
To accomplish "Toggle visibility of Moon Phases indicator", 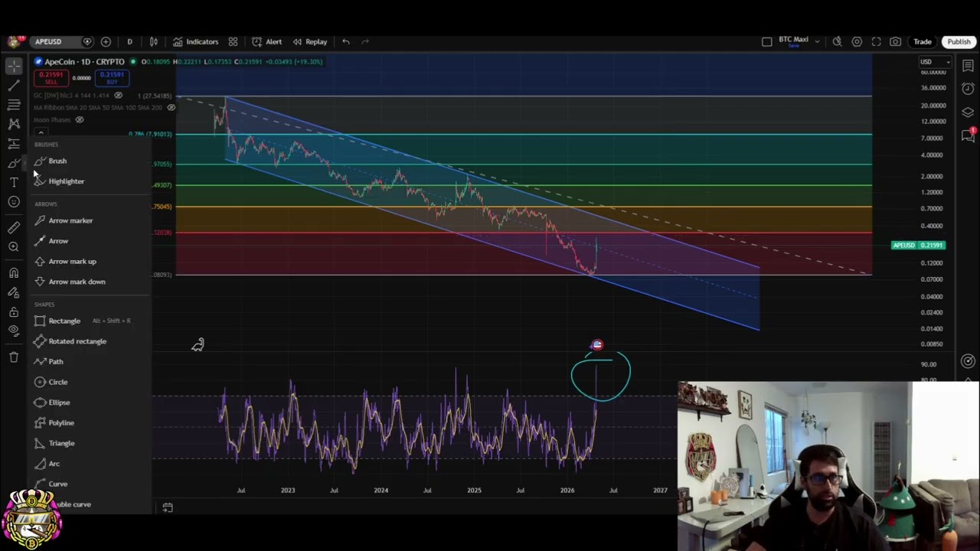I will (79, 119).
